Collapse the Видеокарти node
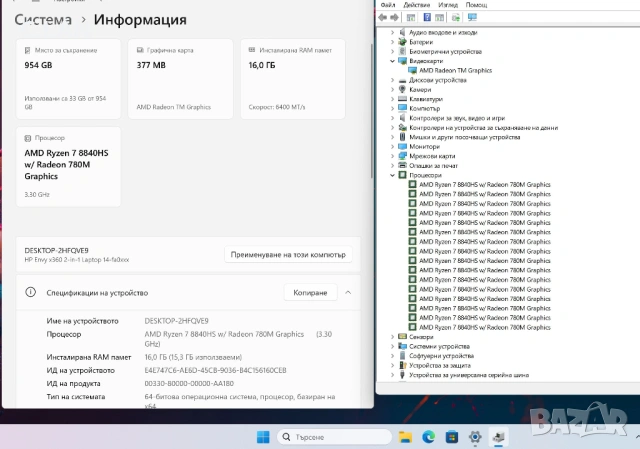Image resolution: width=640 pixels, height=449 pixels. pyautogui.click(x=392, y=61)
